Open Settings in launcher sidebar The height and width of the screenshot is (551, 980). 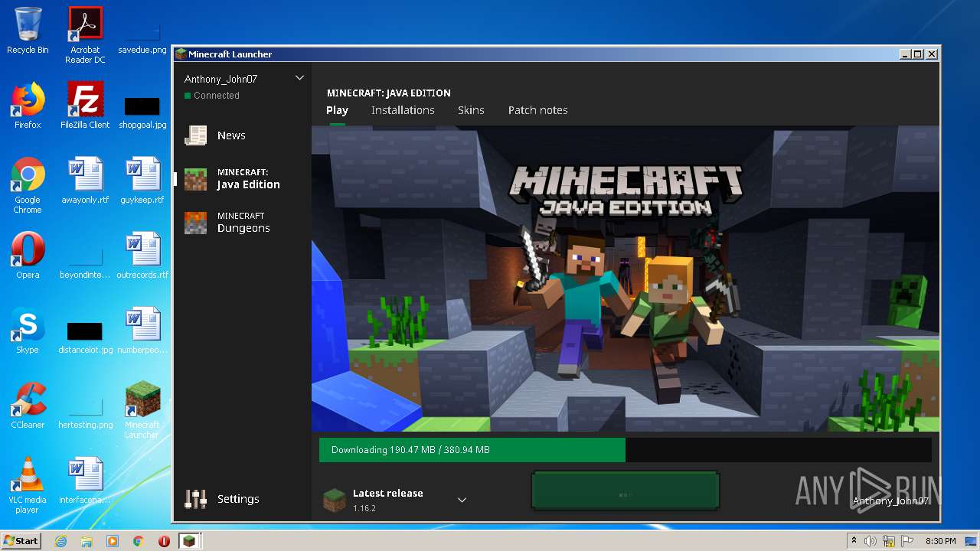pyautogui.click(x=238, y=499)
